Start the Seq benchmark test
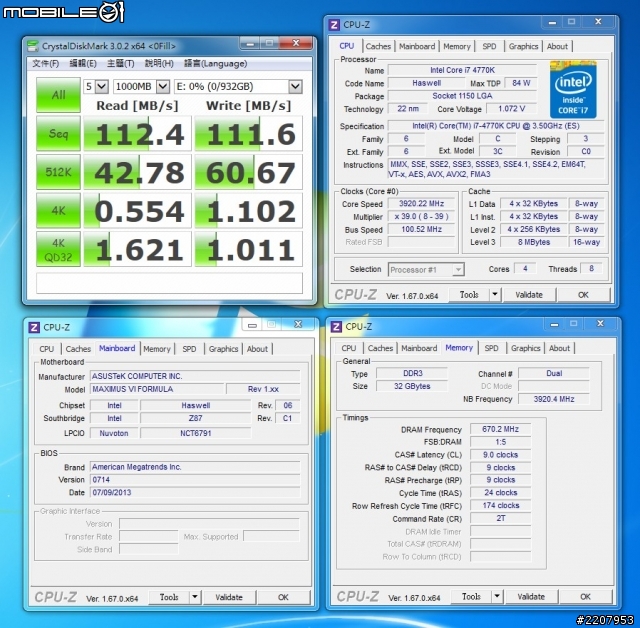This screenshot has width=640, height=628. point(58,133)
